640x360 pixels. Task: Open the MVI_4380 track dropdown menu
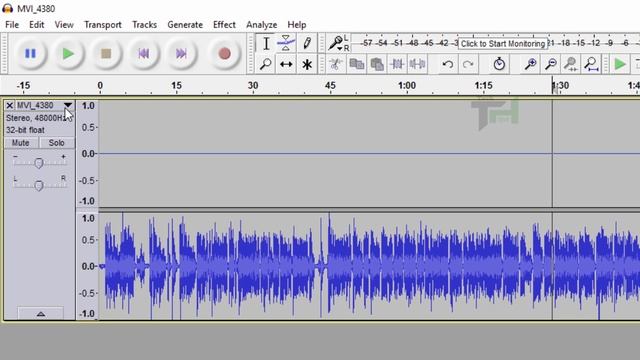(x=68, y=105)
